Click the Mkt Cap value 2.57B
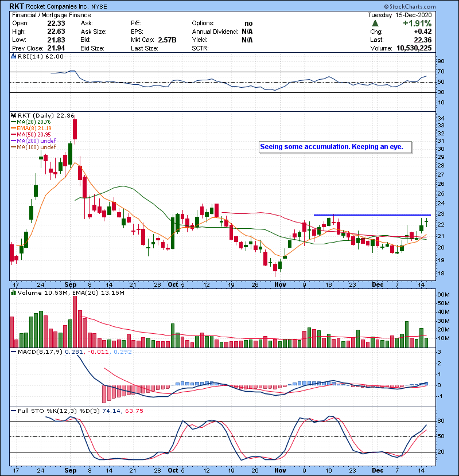 coord(167,40)
